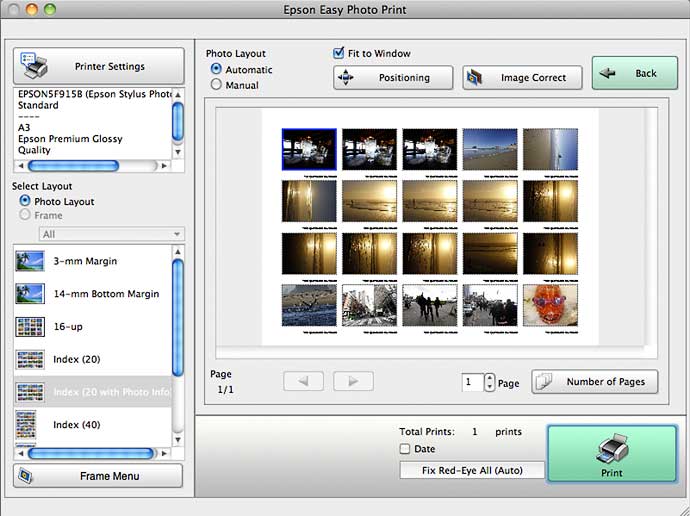
Task: Choose the 14-mm Bottom Margin layout
Action: (x=105, y=294)
